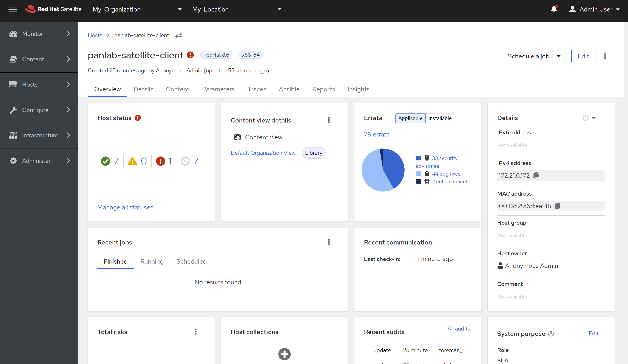Open host actions kebab next to Edit
Image resolution: width=628 pixels, height=364 pixels.
coord(605,56)
